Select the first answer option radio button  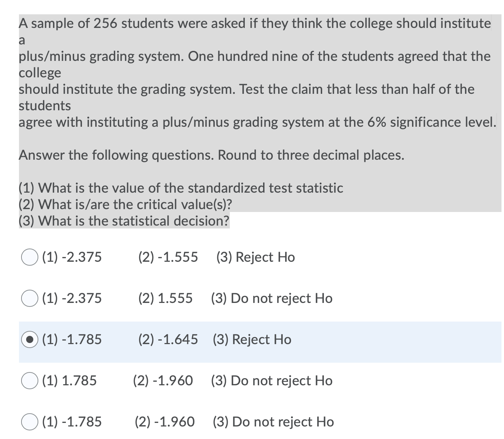(30, 257)
